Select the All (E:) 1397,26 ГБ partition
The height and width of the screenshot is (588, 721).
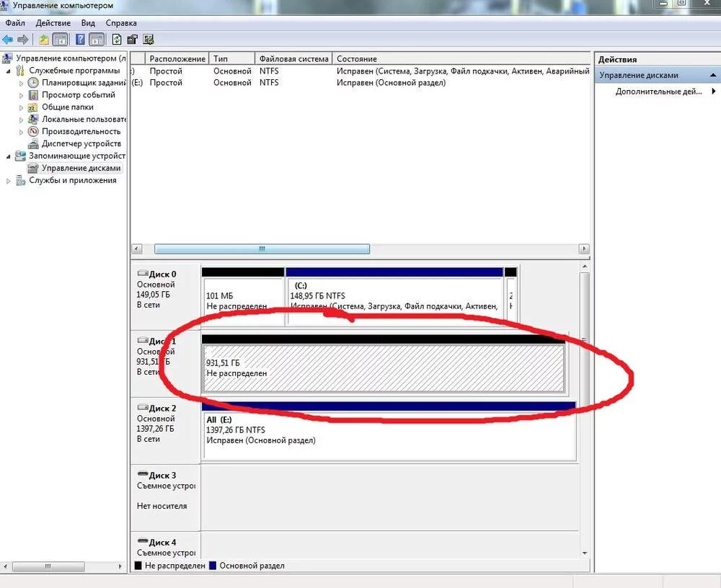(389, 430)
